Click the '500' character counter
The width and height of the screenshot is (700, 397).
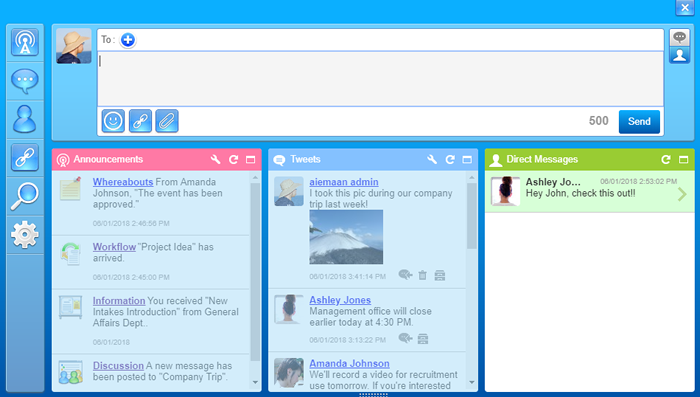pyautogui.click(x=599, y=121)
